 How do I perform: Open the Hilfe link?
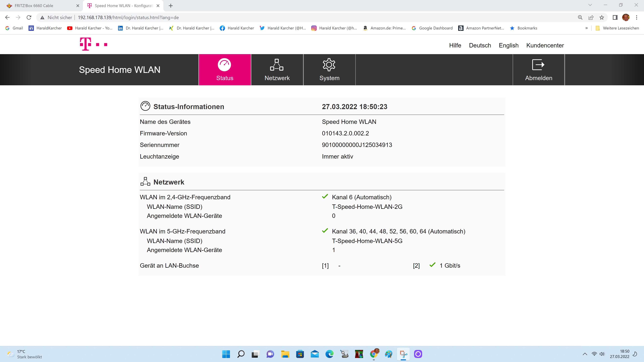(455, 45)
